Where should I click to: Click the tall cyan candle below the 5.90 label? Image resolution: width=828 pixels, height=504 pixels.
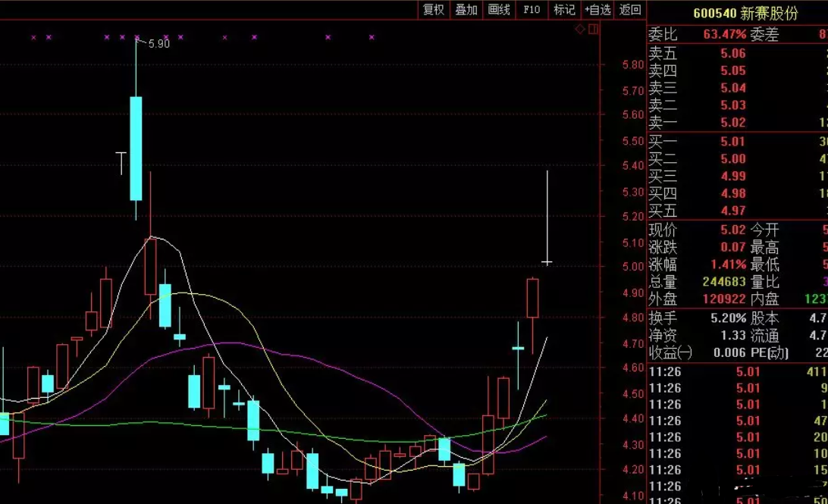pyautogui.click(x=136, y=149)
